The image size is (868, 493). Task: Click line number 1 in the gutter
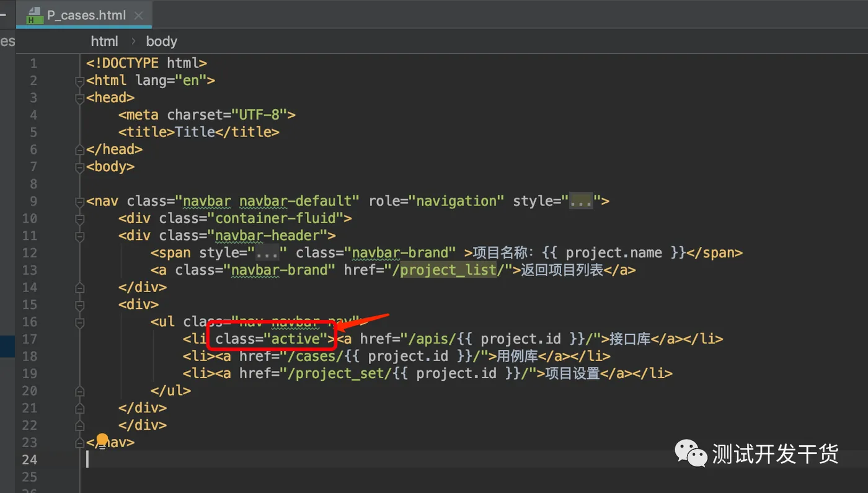click(x=33, y=63)
